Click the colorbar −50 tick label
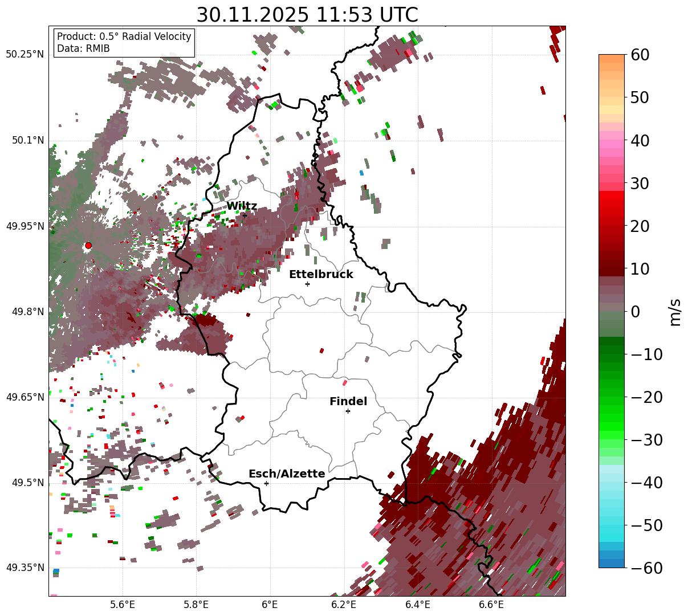The height and width of the screenshot is (616, 688). point(646,525)
